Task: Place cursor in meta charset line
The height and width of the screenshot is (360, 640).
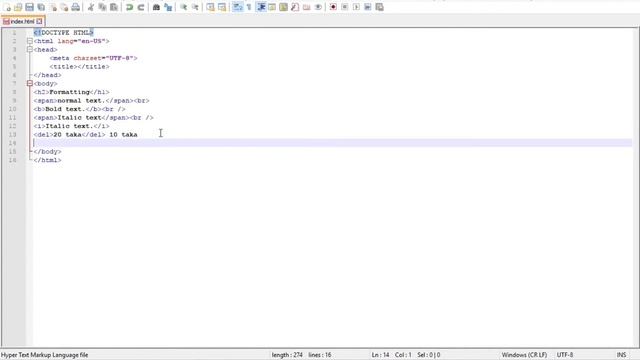Action: pos(93,58)
